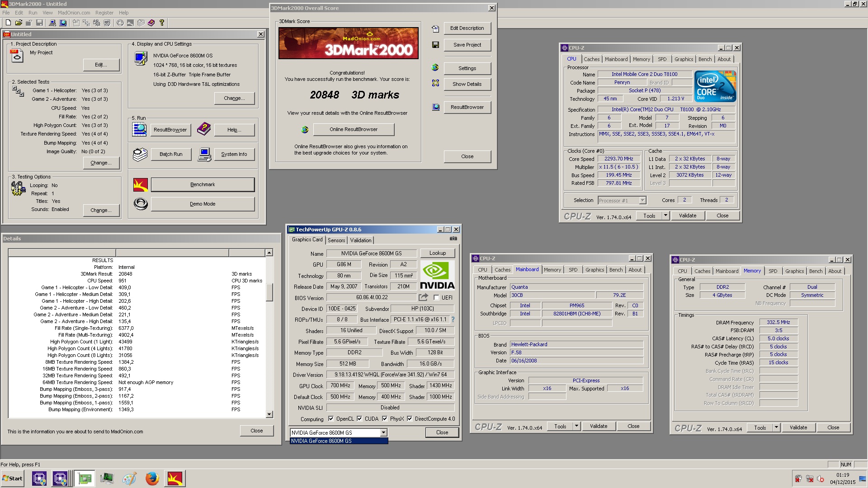Click the Open project folder toolbar icon
This screenshot has width=868, height=488.
click(19, 23)
